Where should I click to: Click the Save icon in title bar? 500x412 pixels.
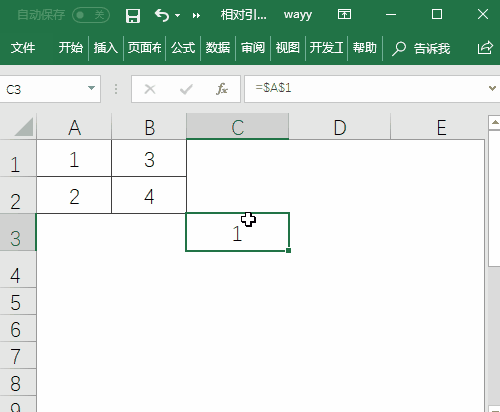[x=133, y=15]
